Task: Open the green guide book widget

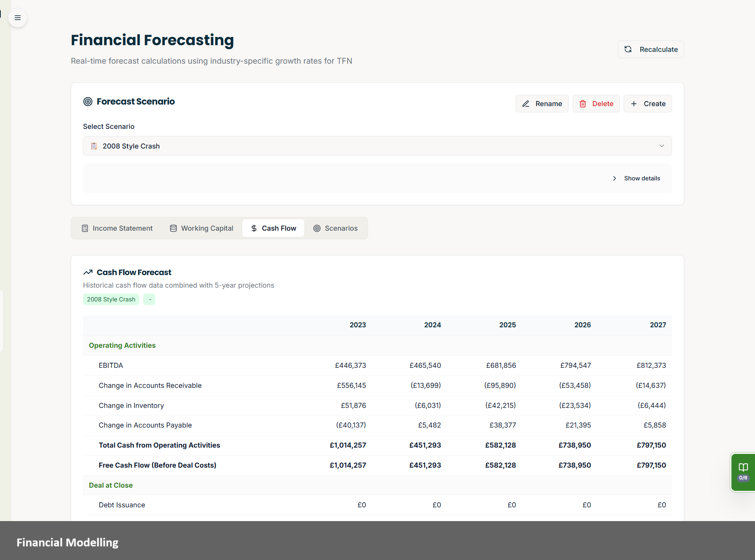Action: [743, 472]
